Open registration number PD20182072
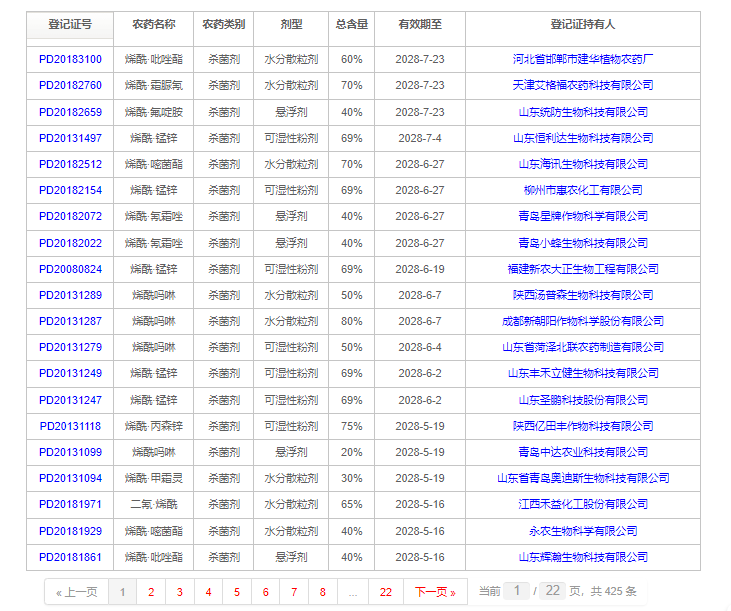Image resolution: width=731 pixels, height=611 pixels. click(70, 217)
